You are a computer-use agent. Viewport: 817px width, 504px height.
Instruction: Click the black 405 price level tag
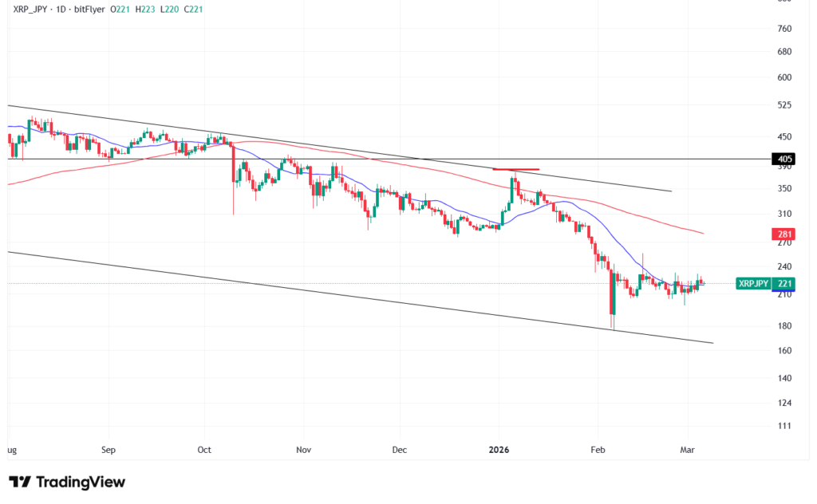785,159
